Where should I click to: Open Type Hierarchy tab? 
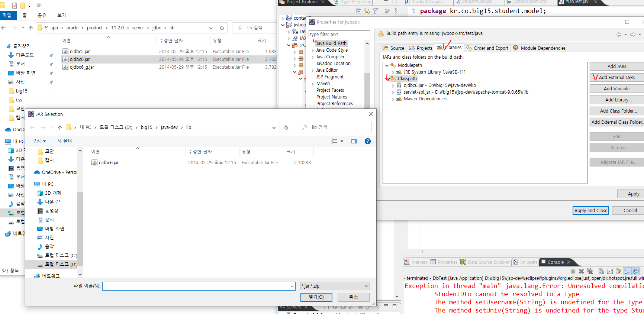352,2
